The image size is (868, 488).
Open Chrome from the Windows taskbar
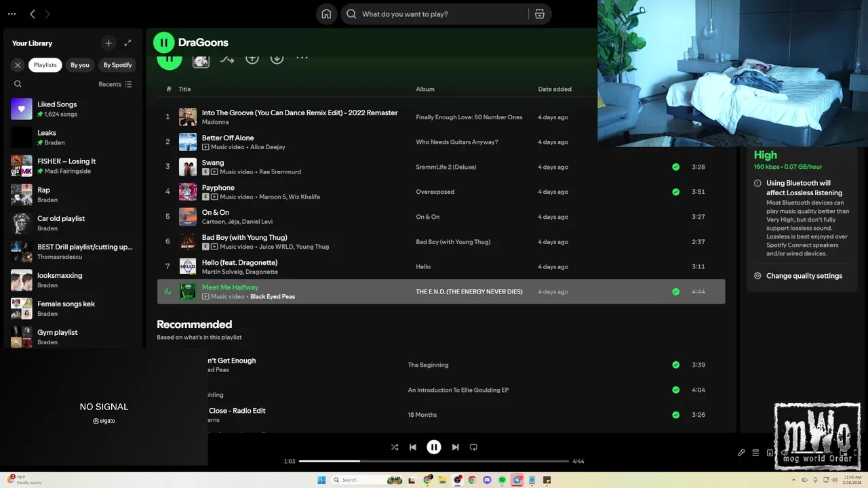click(472, 480)
